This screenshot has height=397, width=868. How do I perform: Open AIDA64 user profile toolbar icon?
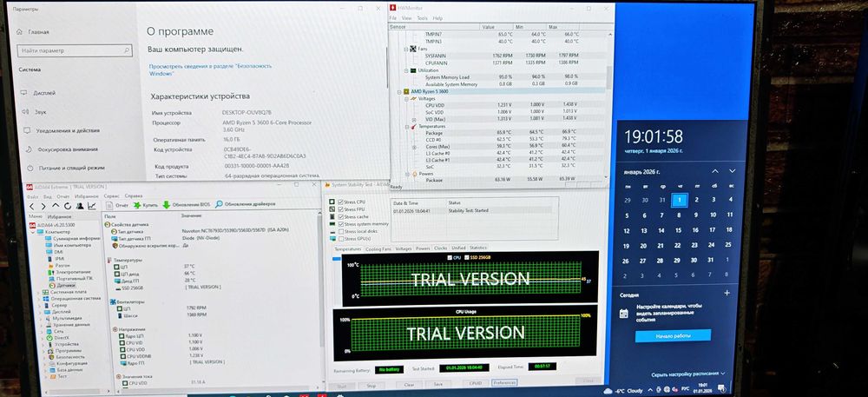point(80,205)
